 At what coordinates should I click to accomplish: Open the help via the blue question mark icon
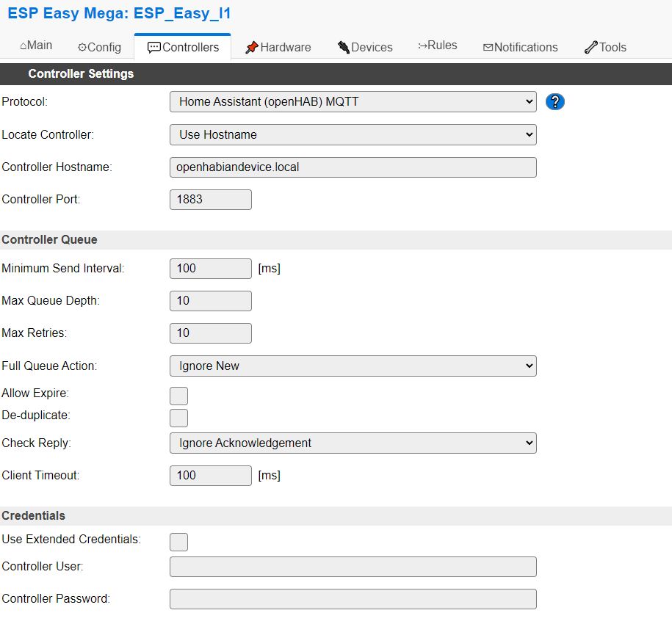(555, 101)
